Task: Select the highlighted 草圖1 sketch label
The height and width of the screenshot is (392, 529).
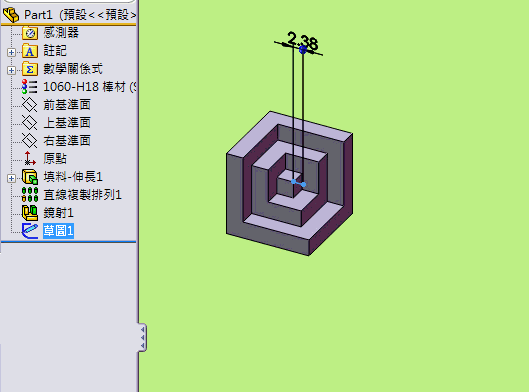Action: pos(58,231)
